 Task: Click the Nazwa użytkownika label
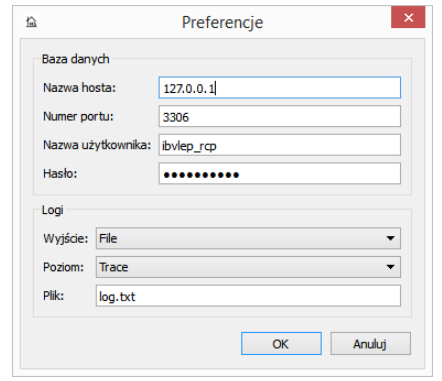(97, 145)
